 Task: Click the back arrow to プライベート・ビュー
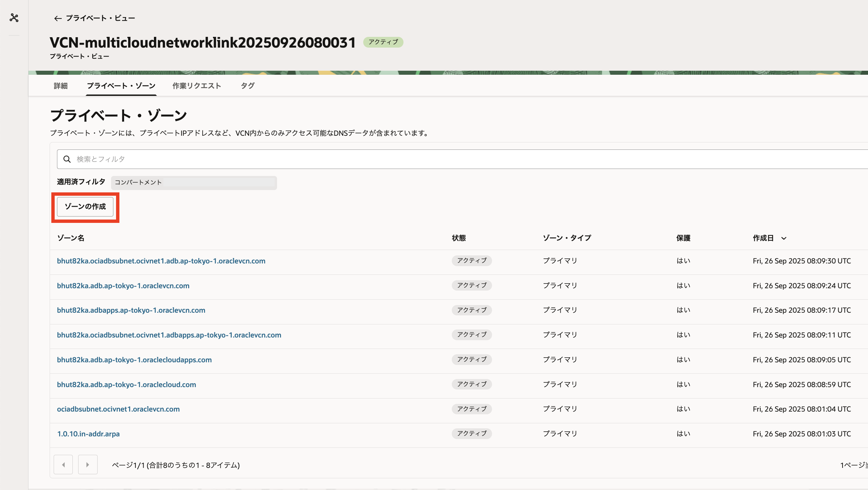(x=58, y=18)
